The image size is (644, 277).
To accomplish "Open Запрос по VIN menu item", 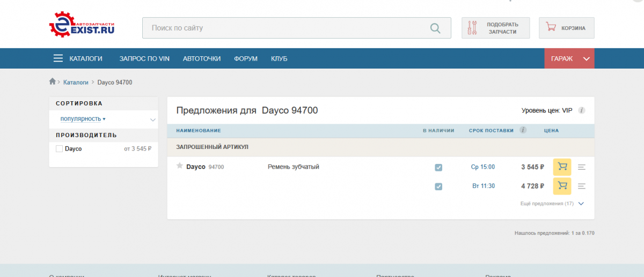I will tap(144, 58).
